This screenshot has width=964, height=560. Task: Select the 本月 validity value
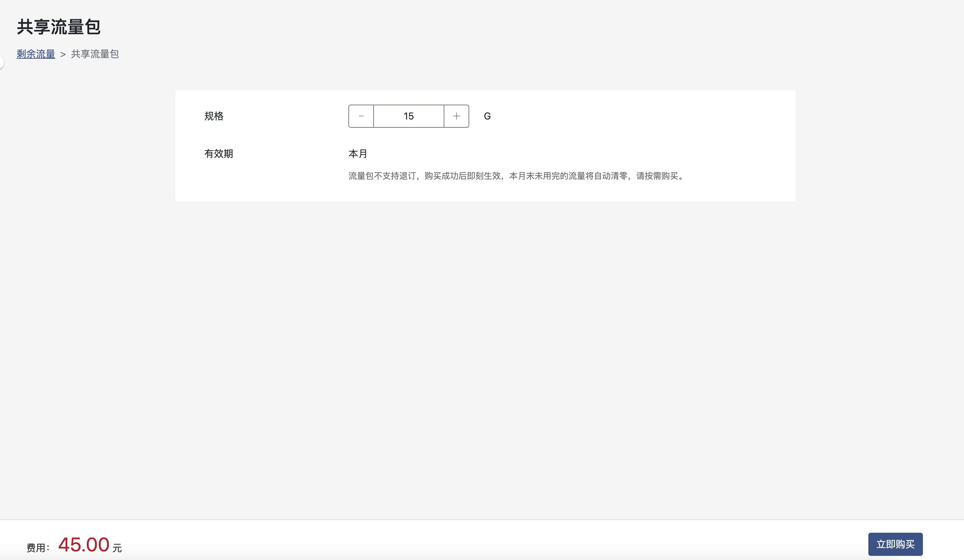pyautogui.click(x=358, y=153)
